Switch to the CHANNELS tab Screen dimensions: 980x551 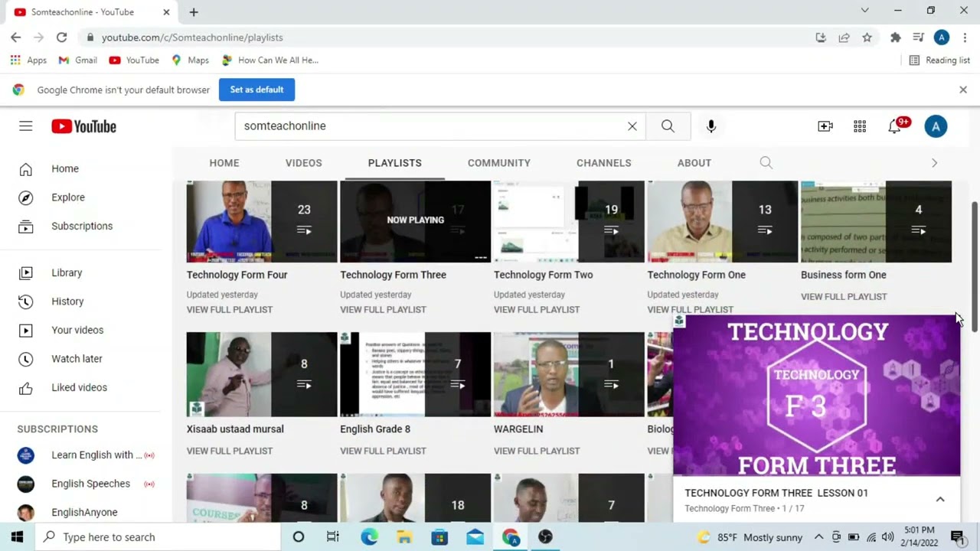coord(604,163)
